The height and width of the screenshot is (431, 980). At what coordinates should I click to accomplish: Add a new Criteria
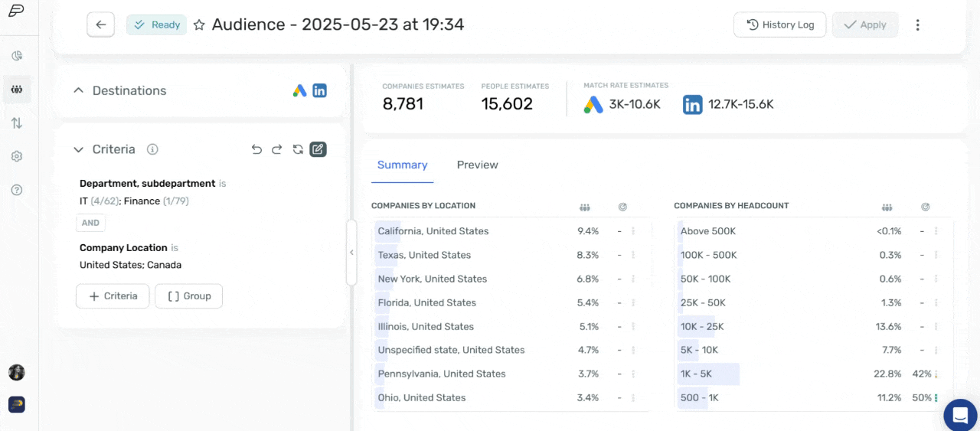point(113,296)
